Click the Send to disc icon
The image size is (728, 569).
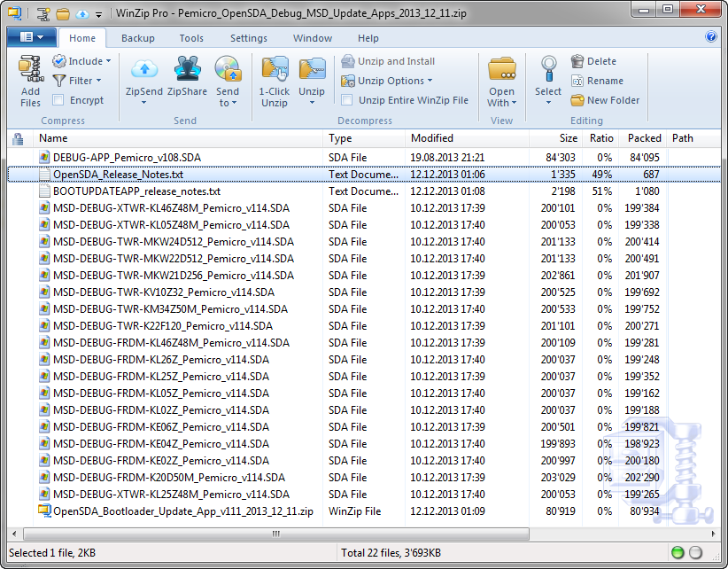(228, 69)
